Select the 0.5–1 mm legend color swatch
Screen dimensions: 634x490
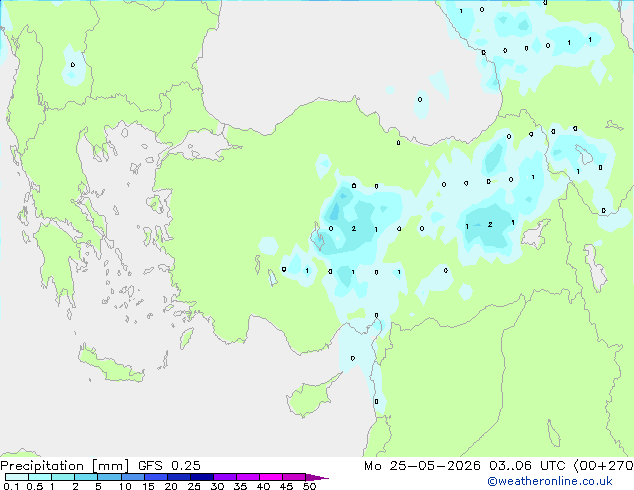[x=40, y=477]
